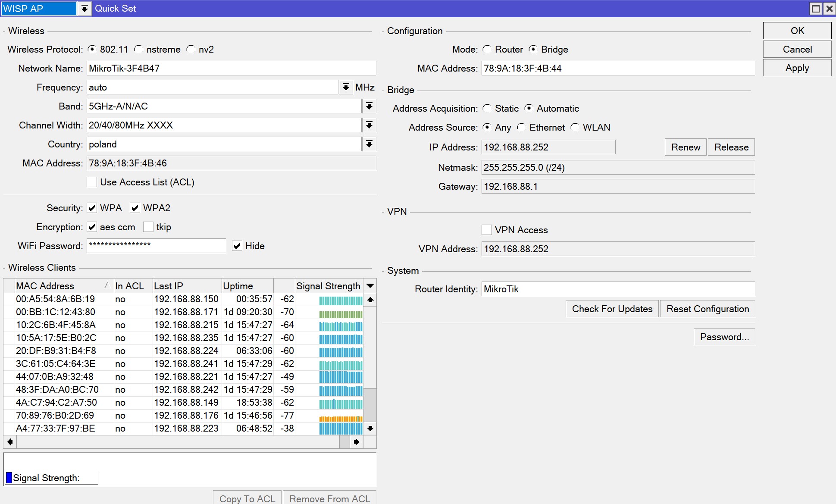
Task: Click Check For Updates button
Action: [x=612, y=309]
